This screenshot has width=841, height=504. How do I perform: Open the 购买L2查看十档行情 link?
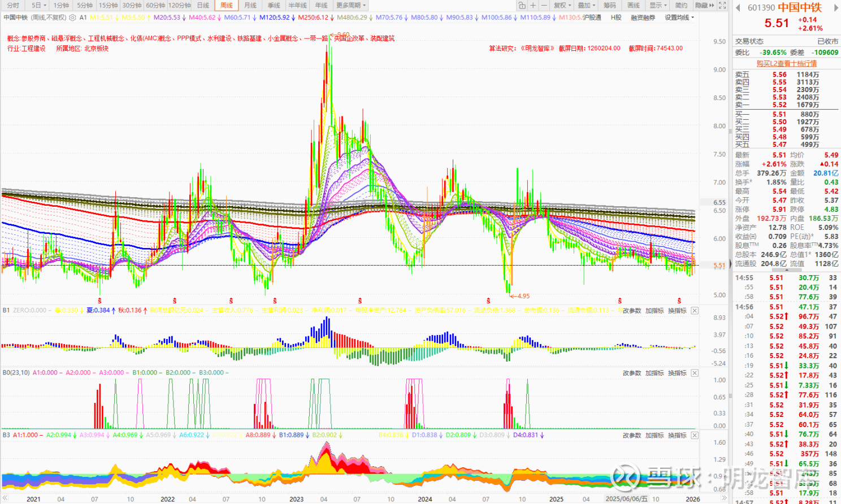(787, 63)
